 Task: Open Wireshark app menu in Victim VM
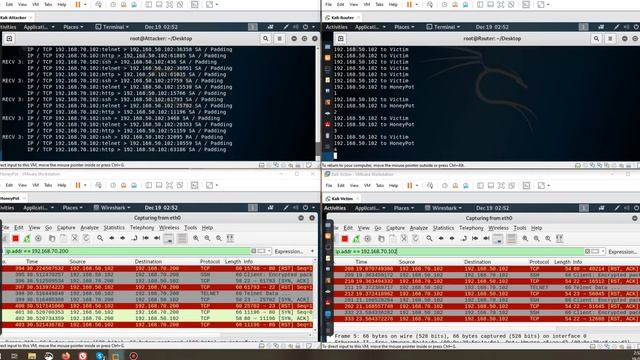pos(443,208)
